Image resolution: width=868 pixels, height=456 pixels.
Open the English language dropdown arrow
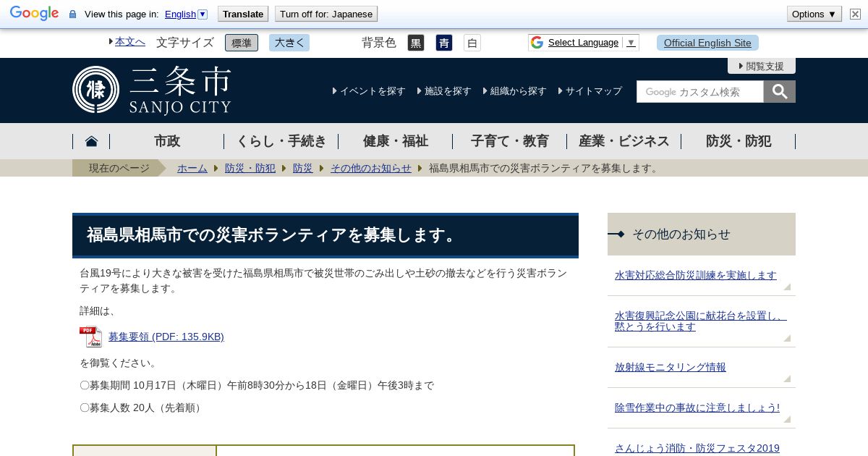(x=203, y=14)
